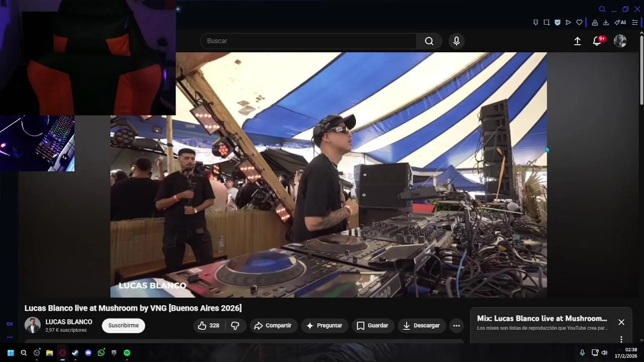Close the Mix playlist panel
644x362 pixels.
pyautogui.click(x=621, y=322)
